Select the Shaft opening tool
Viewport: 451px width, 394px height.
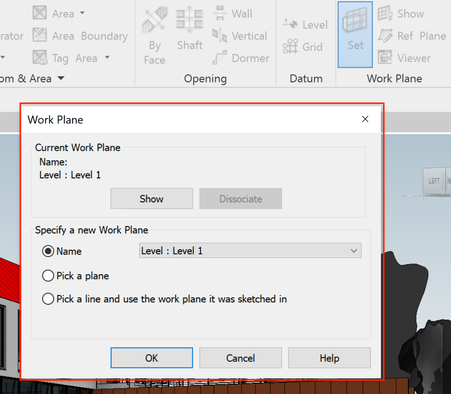click(189, 29)
